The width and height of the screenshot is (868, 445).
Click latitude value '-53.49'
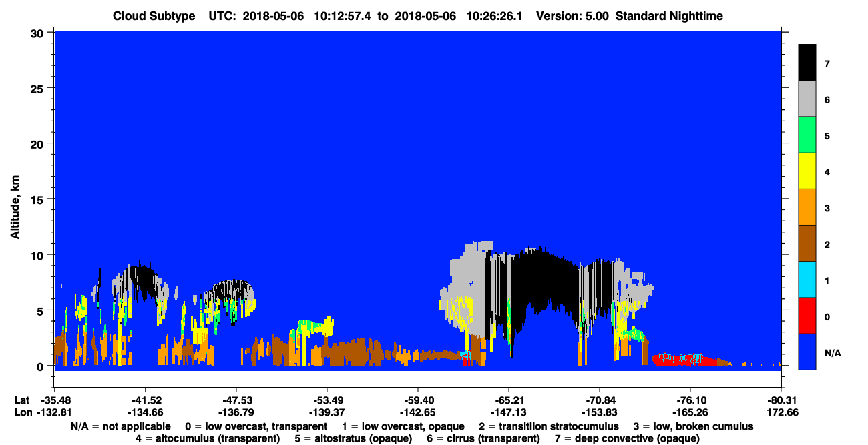(327, 400)
